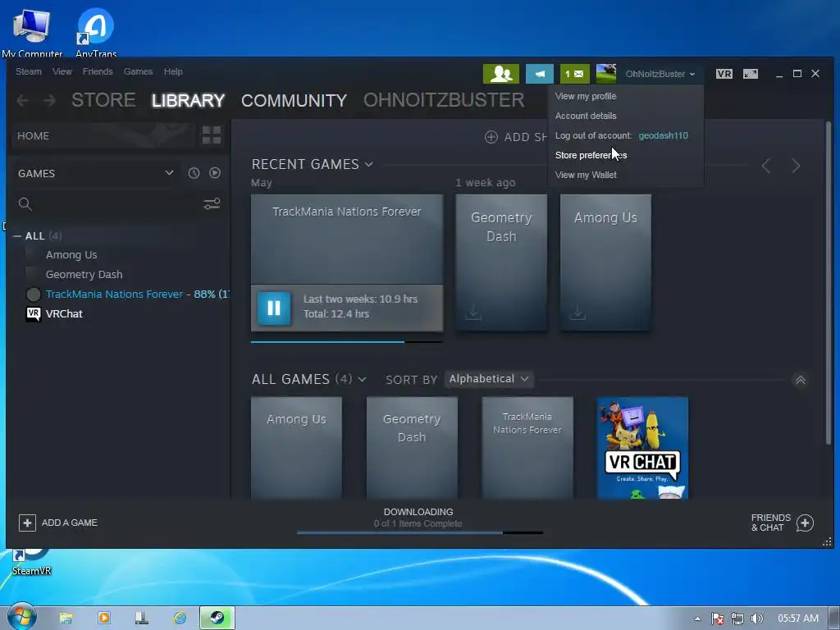The width and height of the screenshot is (840, 630).
Task: Click the Add a Game plus icon
Action: click(x=27, y=523)
